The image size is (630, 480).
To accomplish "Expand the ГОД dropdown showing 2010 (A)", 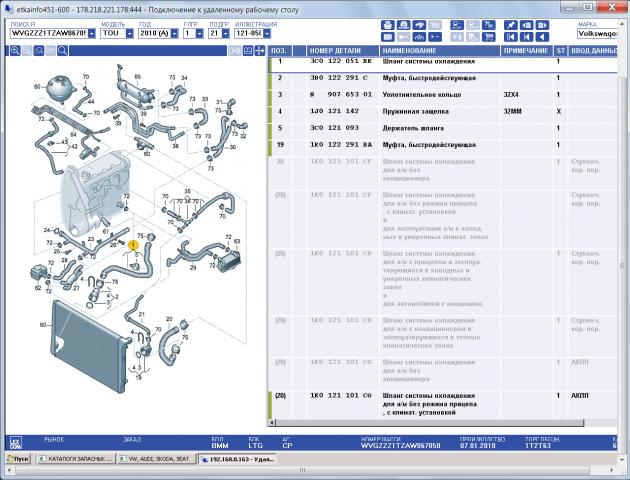I will click(174, 33).
